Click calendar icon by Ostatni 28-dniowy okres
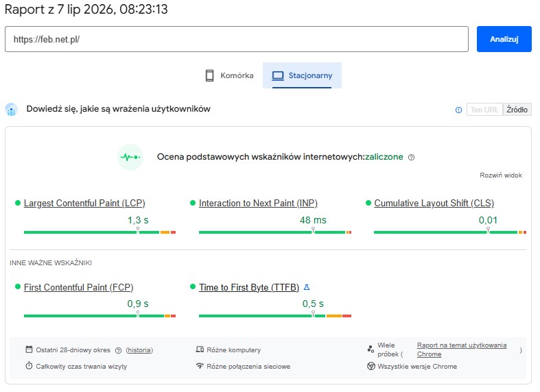 [x=29, y=350]
